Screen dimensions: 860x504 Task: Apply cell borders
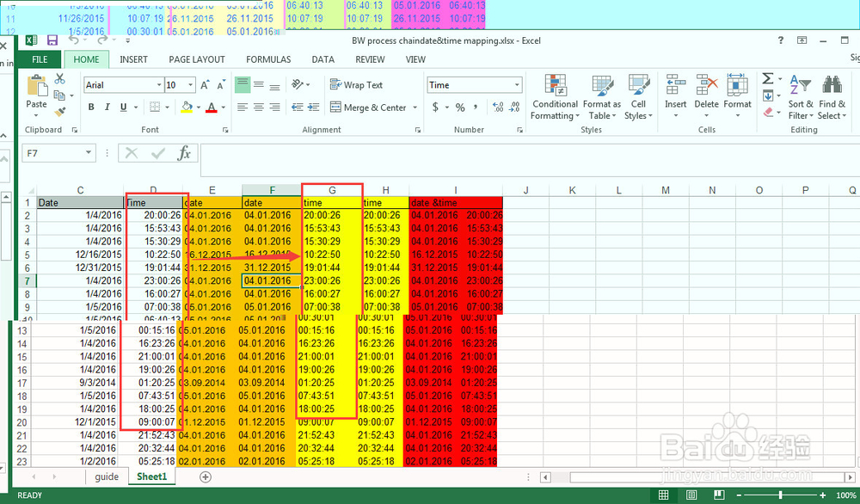155,108
